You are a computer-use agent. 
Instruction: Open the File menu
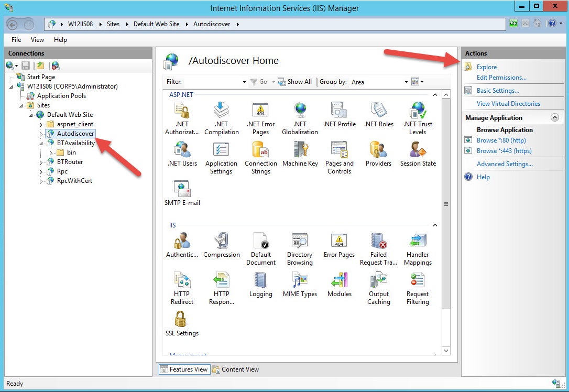pos(16,39)
